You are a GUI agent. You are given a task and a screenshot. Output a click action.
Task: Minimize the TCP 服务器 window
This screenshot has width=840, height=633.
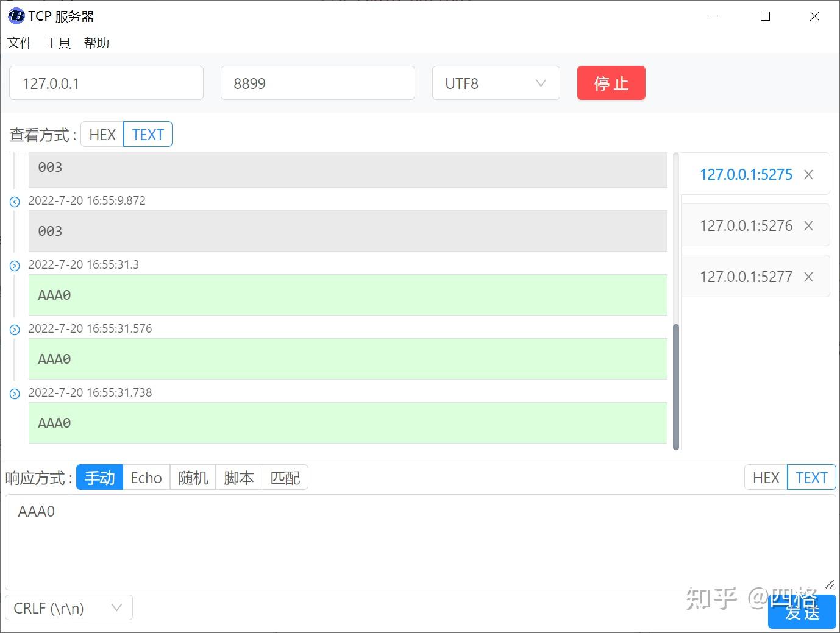click(x=716, y=16)
